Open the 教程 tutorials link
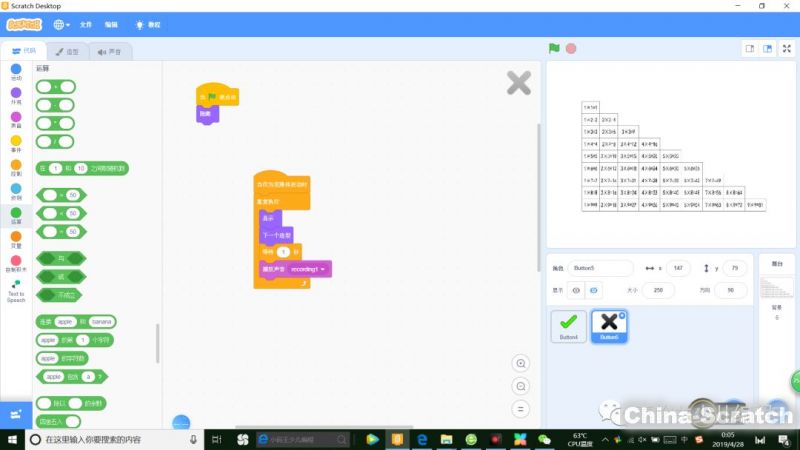The image size is (800, 450). point(148,23)
